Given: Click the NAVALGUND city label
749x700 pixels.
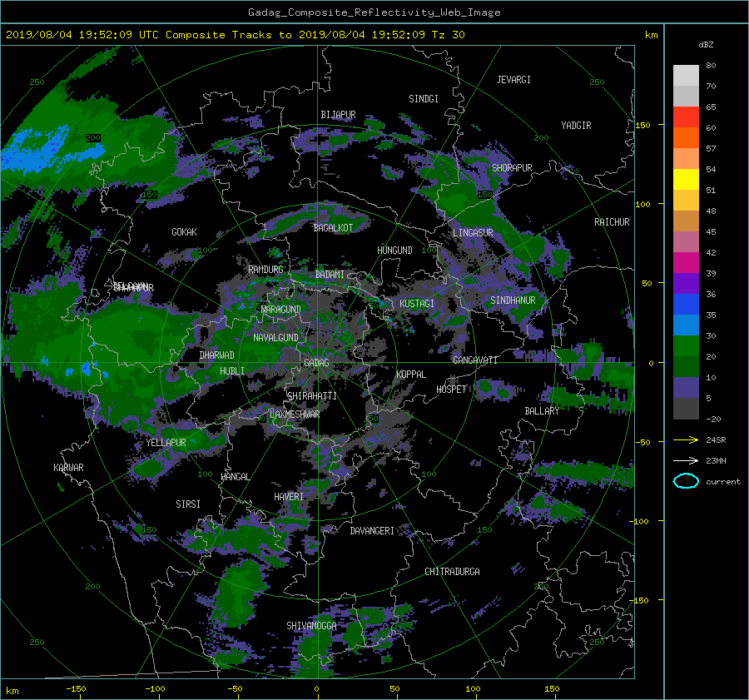Looking at the screenshot, I should click(x=275, y=338).
